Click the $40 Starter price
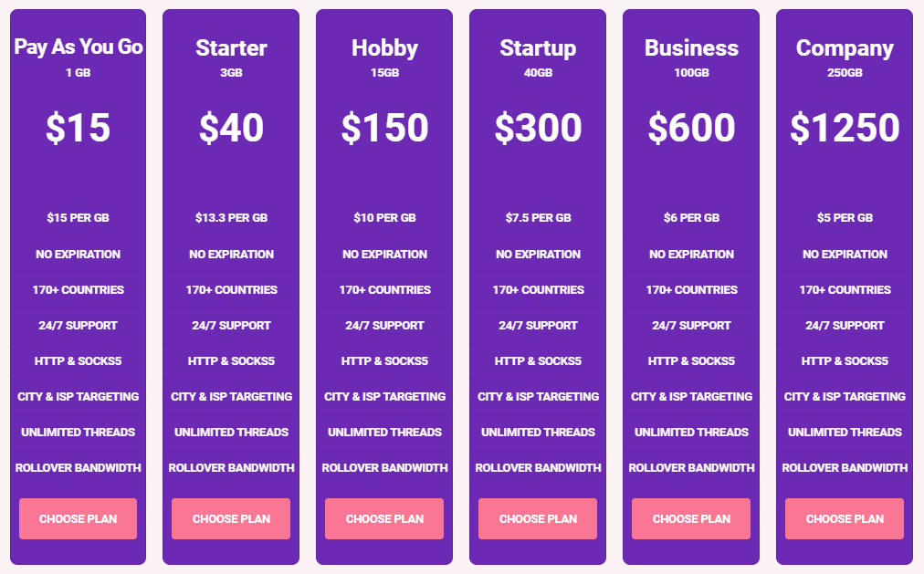This screenshot has width=924, height=574. (231, 128)
